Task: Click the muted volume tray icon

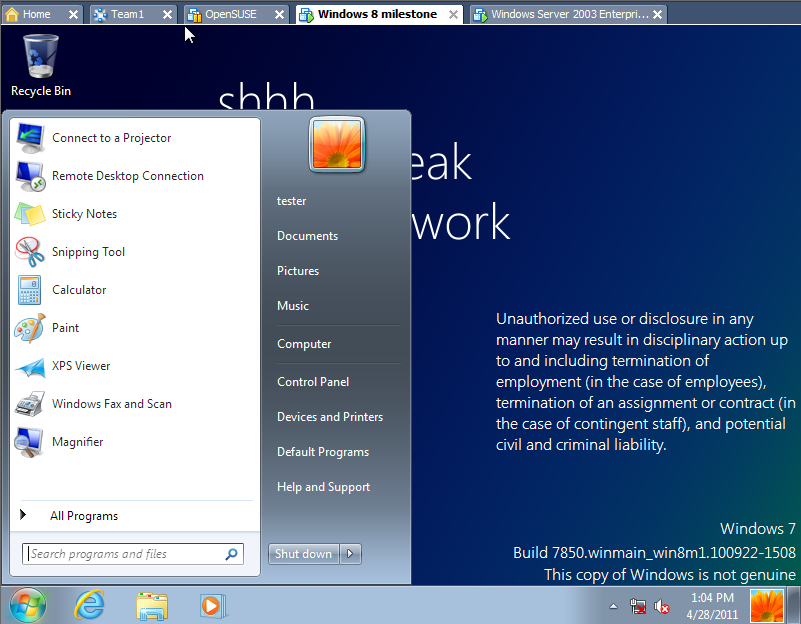Action: 662,606
